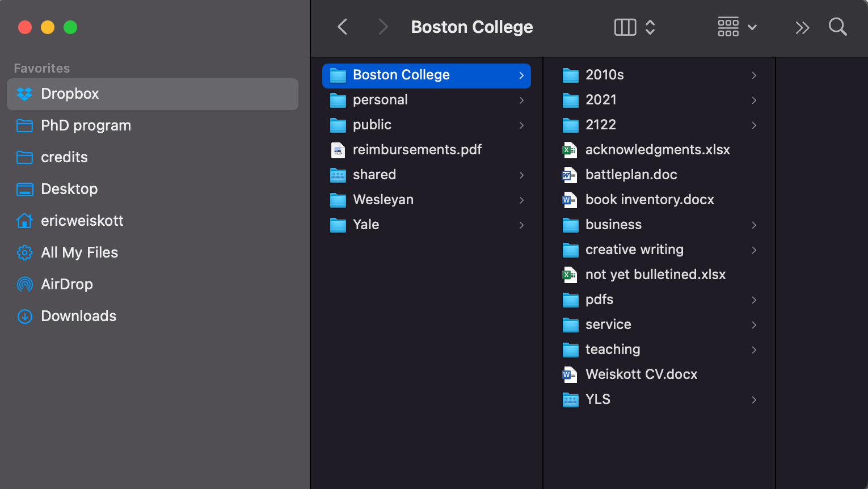Select the Wesleyan folder name
The height and width of the screenshot is (489, 868).
point(383,200)
